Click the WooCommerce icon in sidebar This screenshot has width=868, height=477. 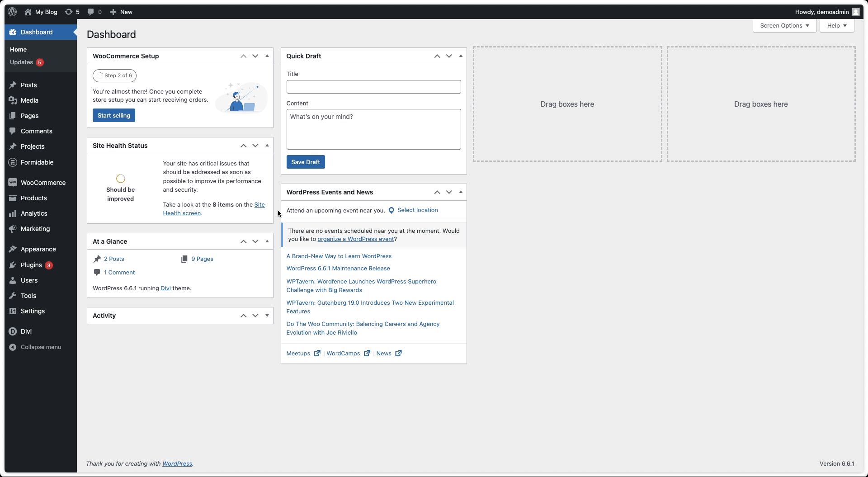13,183
